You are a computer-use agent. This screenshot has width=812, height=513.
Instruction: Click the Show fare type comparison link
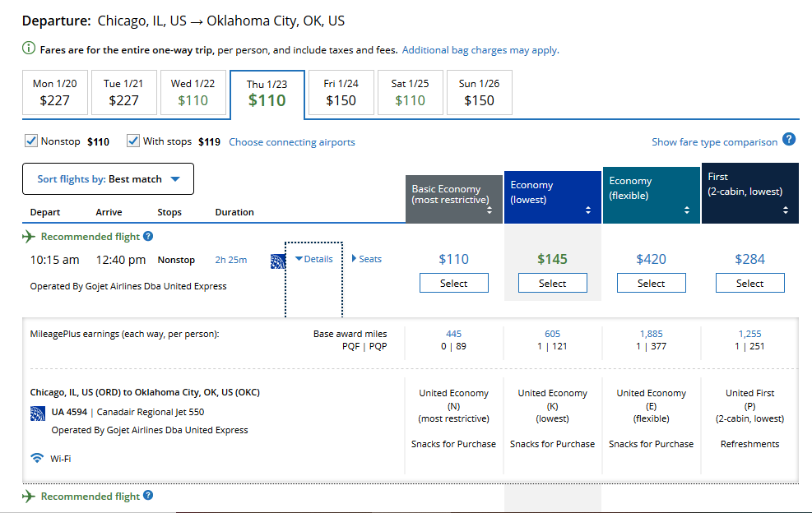[715, 142]
